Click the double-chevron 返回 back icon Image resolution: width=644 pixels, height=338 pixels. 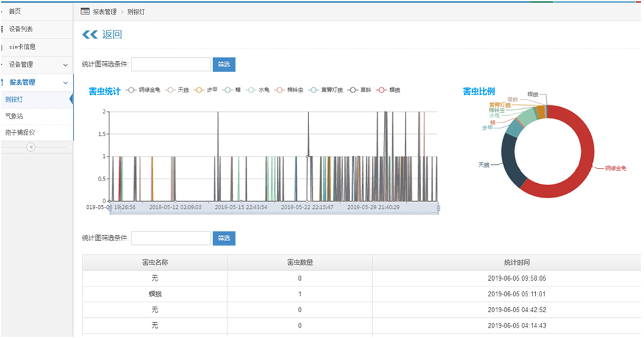(90, 35)
